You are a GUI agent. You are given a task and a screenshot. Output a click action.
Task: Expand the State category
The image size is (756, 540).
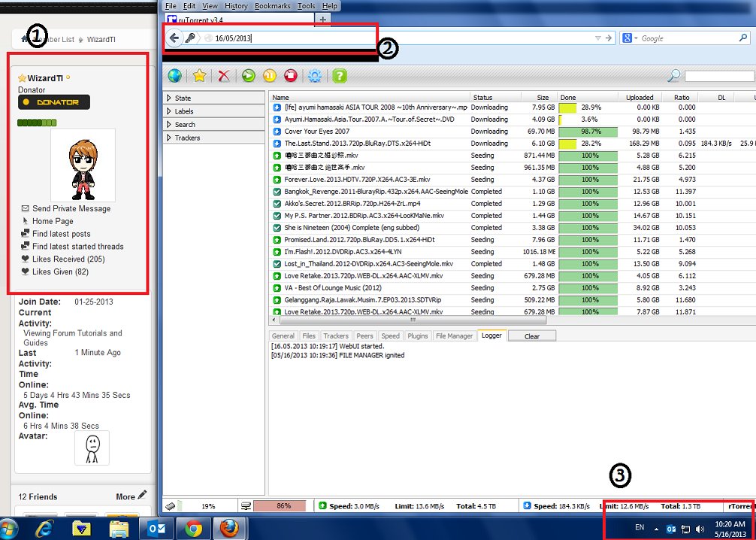[x=213, y=98]
